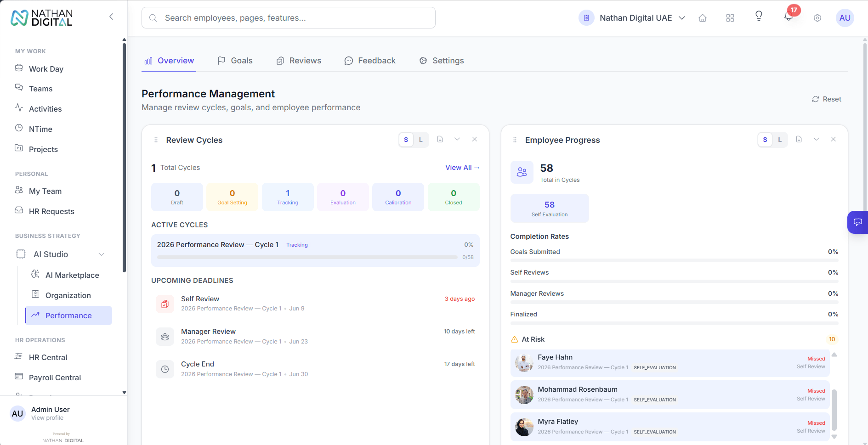Viewport: 868px width, 445px height.
Task: Open Organization in sidebar
Action: pyautogui.click(x=68, y=295)
